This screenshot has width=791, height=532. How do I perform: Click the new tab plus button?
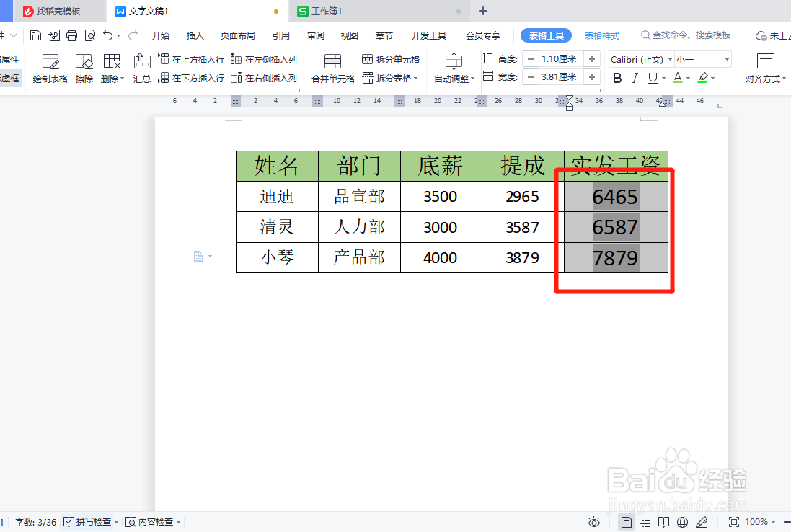click(483, 11)
